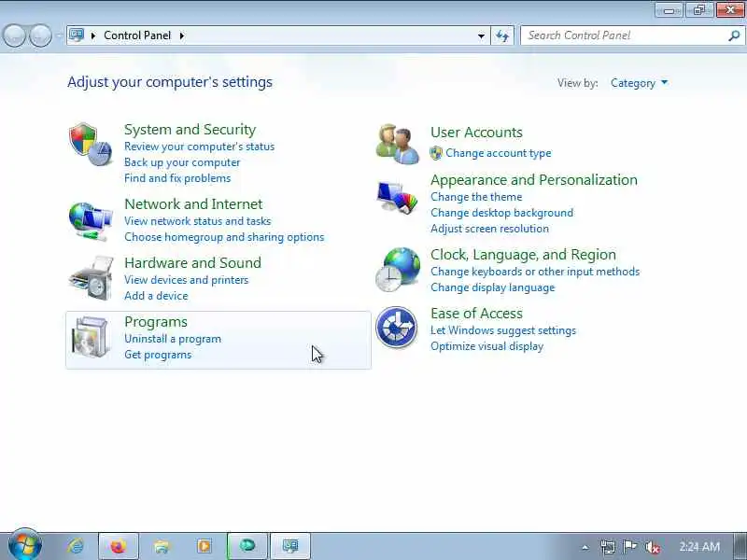Click the Control Panel icon in address bar
Image resolution: width=747 pixels, height=560 pixels.
click(77, 35)
